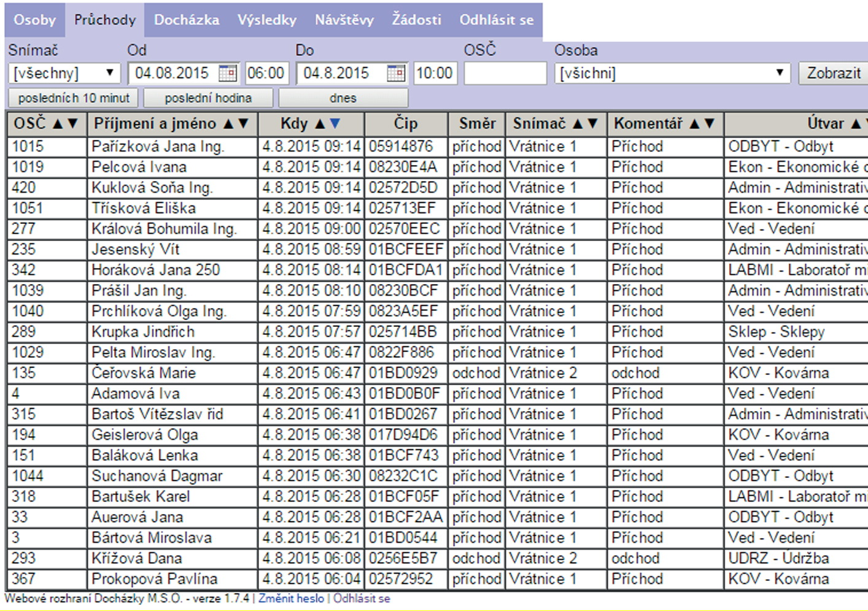The width and height of the screenshot is (868, 611).
Task: Sort OSČ column descending arrow
Action: click(72, 124)
